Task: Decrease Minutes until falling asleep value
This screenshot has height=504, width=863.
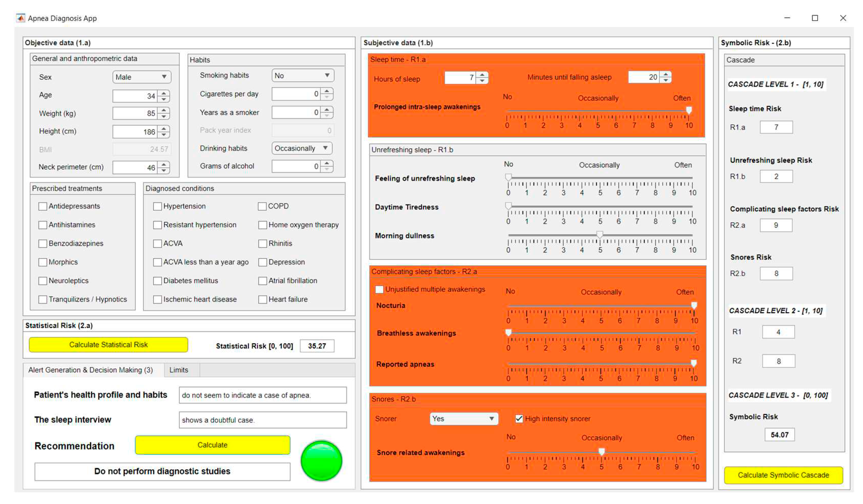Action: coord(666,80)
